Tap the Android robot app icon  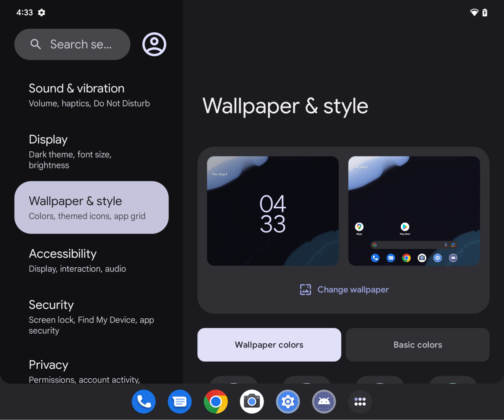(324, 401)
